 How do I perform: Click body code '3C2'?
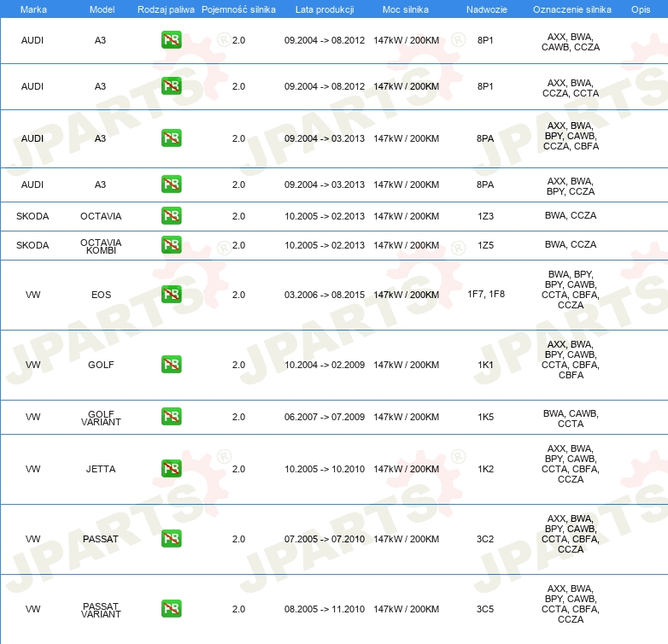(485, 539)
